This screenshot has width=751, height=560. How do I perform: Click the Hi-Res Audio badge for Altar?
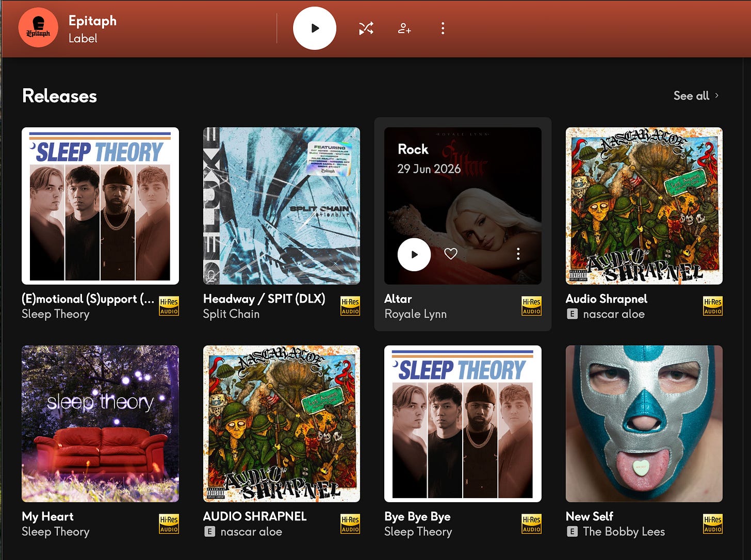[532, 306]
